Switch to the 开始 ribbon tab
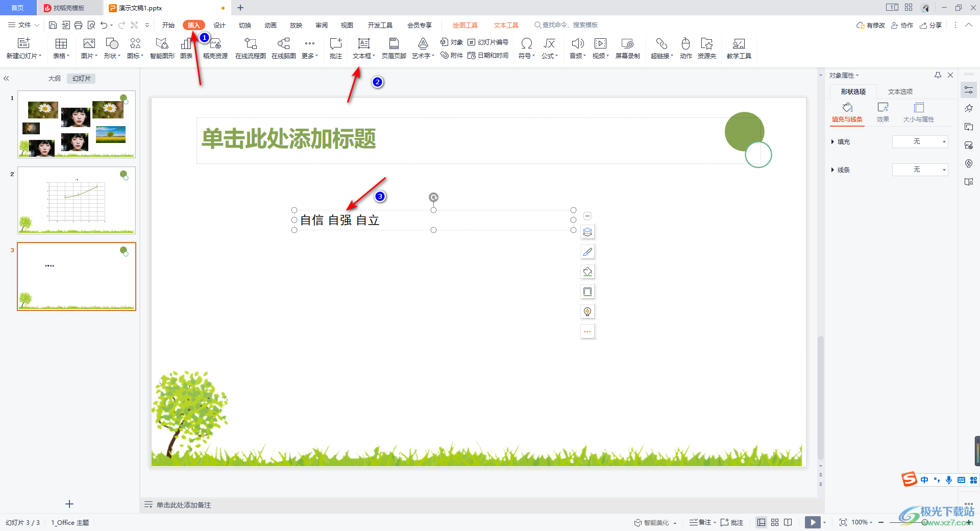Screen dimensions: 980x531 pos(168,25)
